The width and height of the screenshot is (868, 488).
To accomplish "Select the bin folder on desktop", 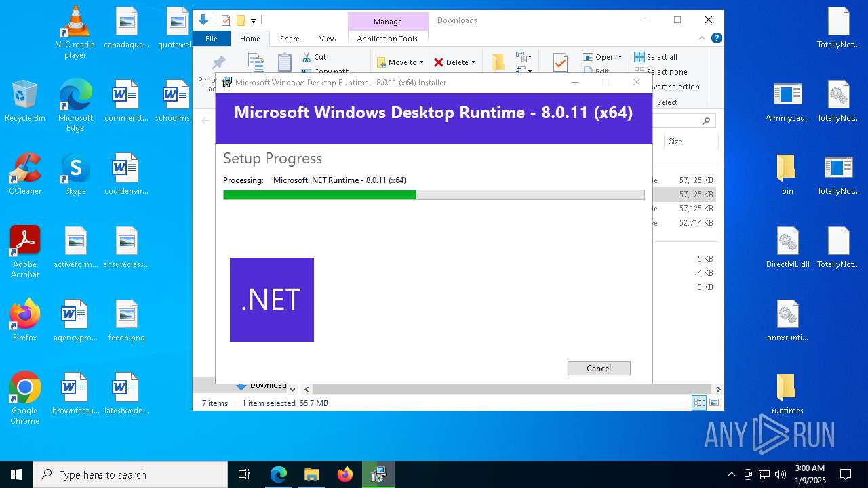I will pos(787,174).
